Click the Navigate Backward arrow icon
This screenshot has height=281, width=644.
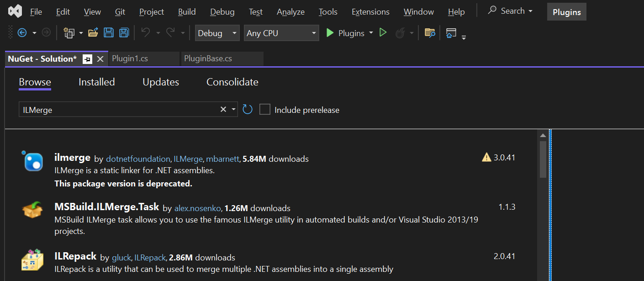click(22, 33)
